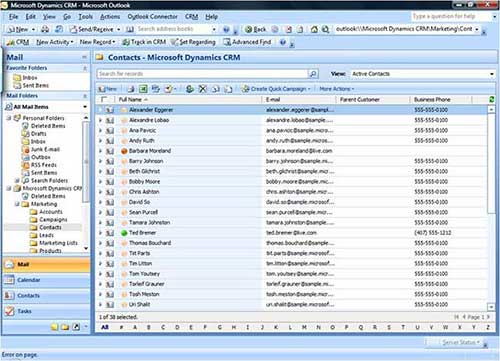Open the More Actions dropdown
The height and width of the screenshot is (361, 500).
(337, 89)
